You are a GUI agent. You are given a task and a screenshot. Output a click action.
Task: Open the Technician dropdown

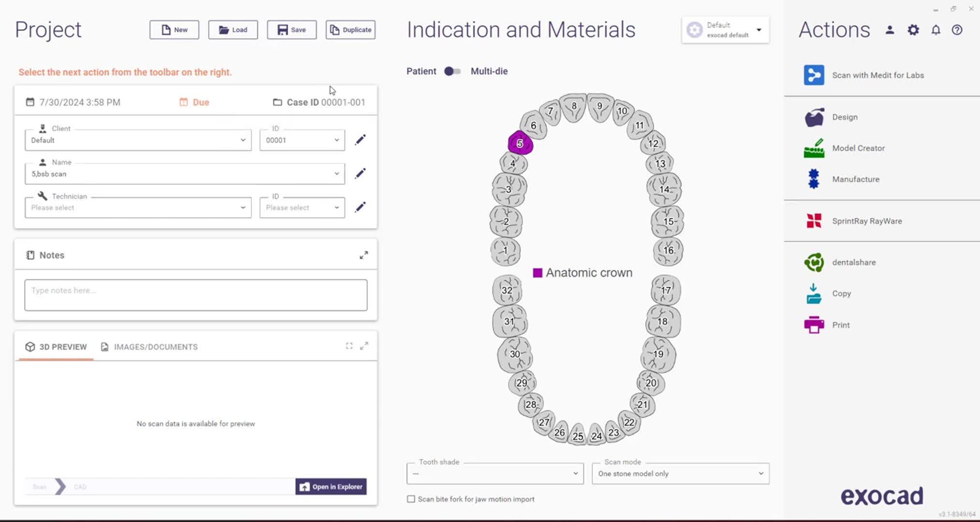tap(138, 207)
